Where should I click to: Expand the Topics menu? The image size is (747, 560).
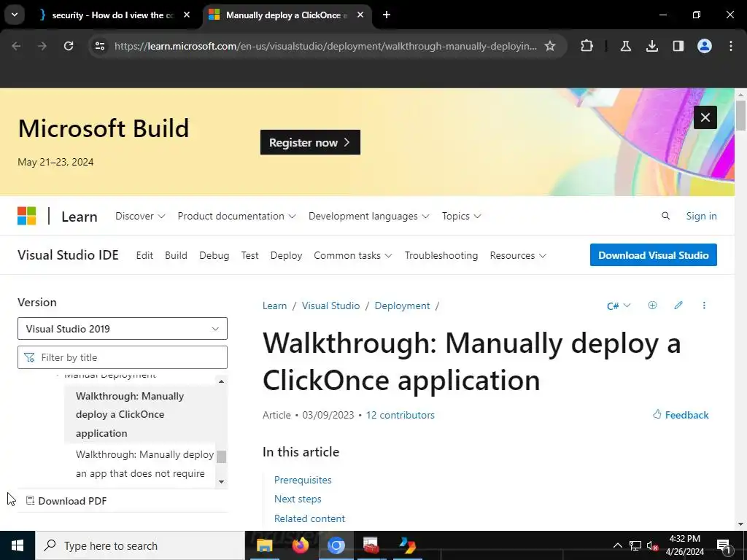coord(461,216)
